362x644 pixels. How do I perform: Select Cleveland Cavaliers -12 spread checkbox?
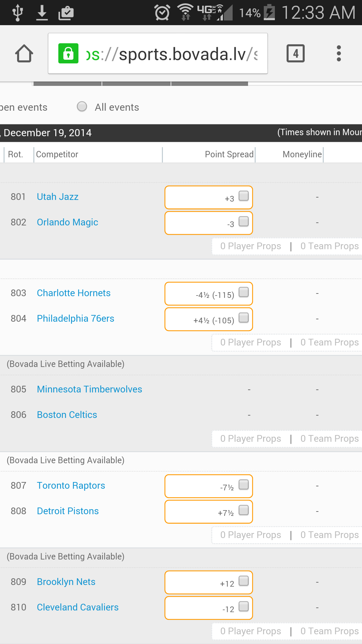click(x=244, y=606)
